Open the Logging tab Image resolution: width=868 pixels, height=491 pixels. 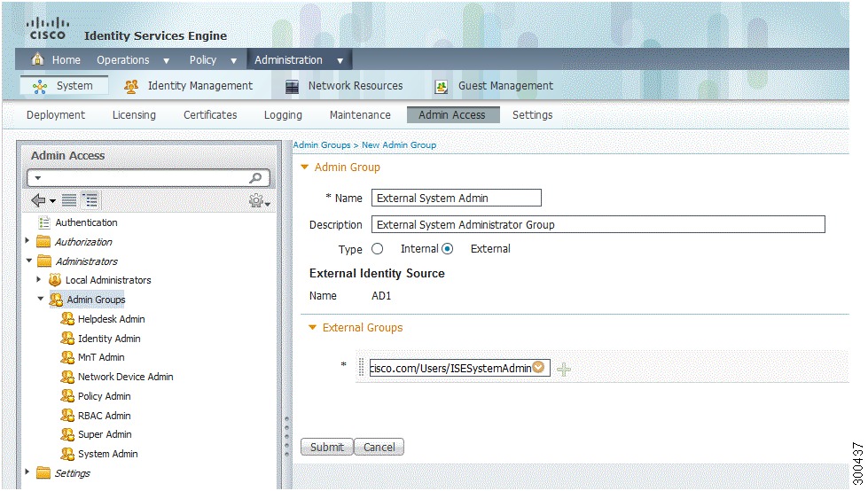click(283, 114)
